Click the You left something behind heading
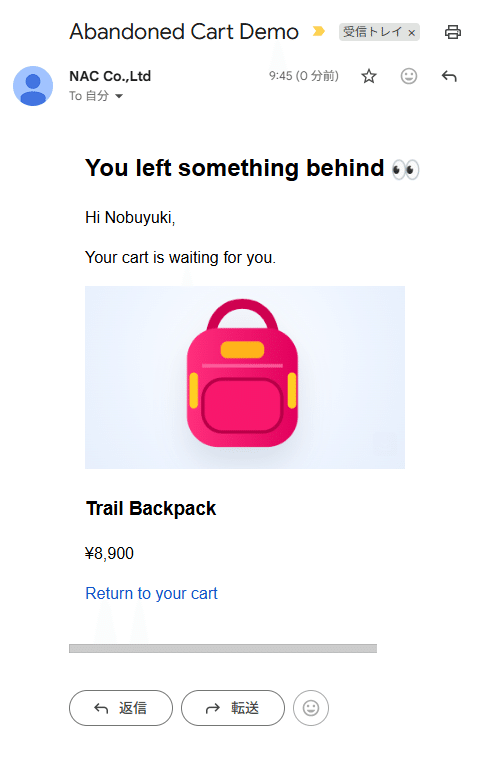Screen dimensions: 480x767 pos(235,168)
